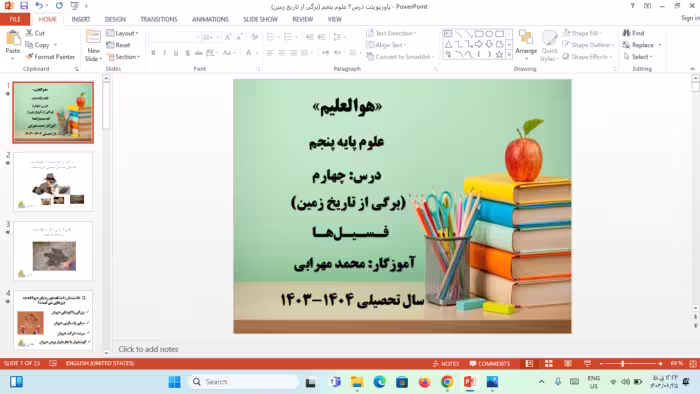Increase font size with the larger A icon

[x=228, y=37]
